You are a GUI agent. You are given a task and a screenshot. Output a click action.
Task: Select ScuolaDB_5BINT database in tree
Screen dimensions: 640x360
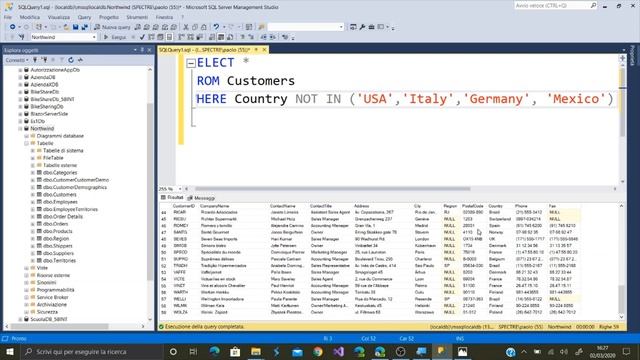(x=49, y=319)
